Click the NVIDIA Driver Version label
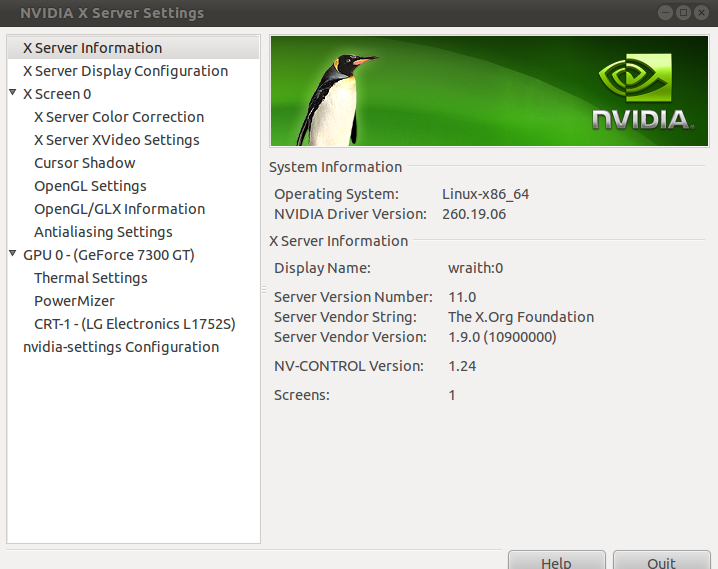Viewport: 718px width, 569px height. click(x=350, y=214)
